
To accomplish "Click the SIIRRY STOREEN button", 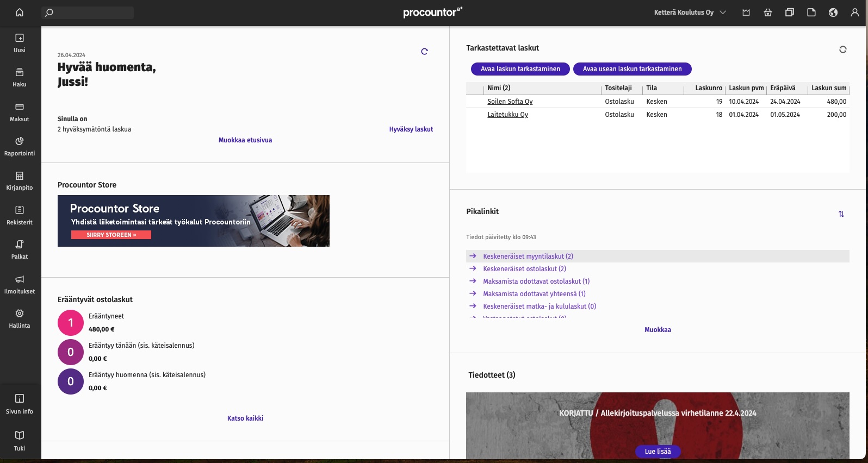I will [x=111, y=235].
